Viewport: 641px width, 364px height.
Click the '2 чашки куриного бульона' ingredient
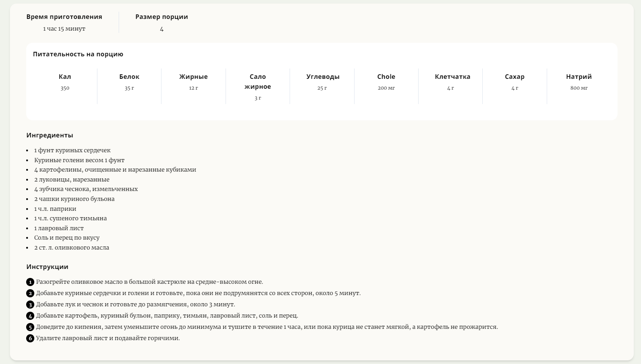pyautogui.click(x=74, y=199)
